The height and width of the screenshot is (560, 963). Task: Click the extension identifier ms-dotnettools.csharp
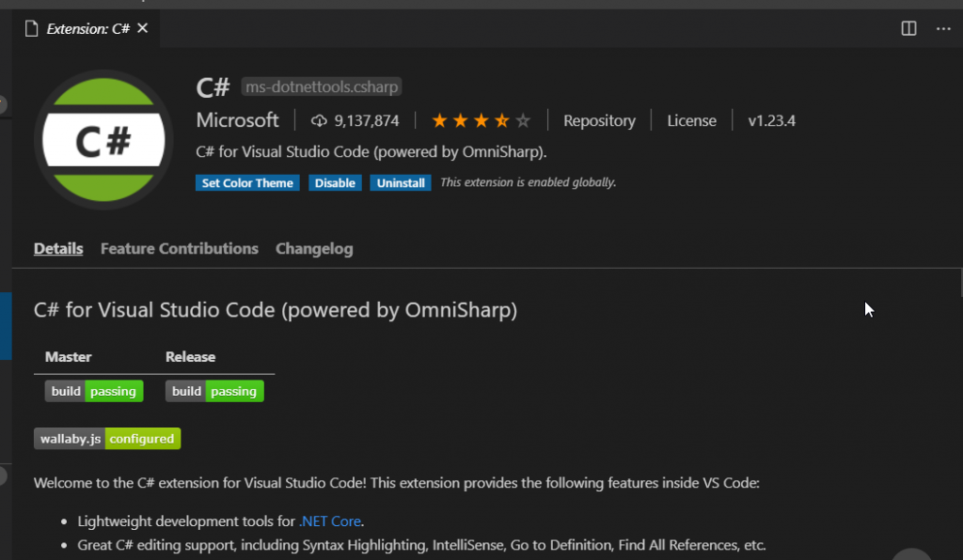(322, 87)
